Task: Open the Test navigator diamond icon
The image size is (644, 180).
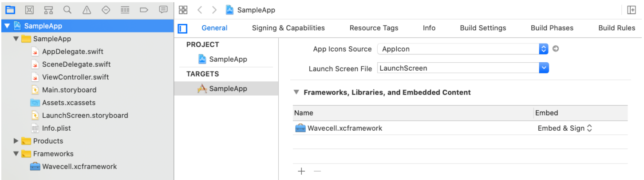Action: (106, 9)
